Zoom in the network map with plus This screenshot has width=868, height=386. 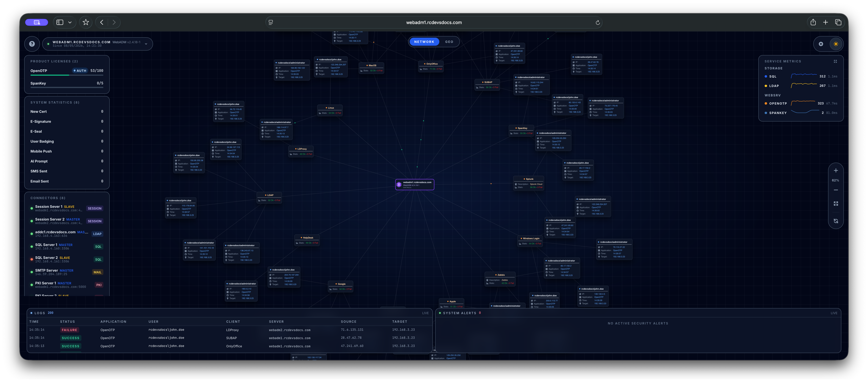pyautogui.click(x=836, y=171)
